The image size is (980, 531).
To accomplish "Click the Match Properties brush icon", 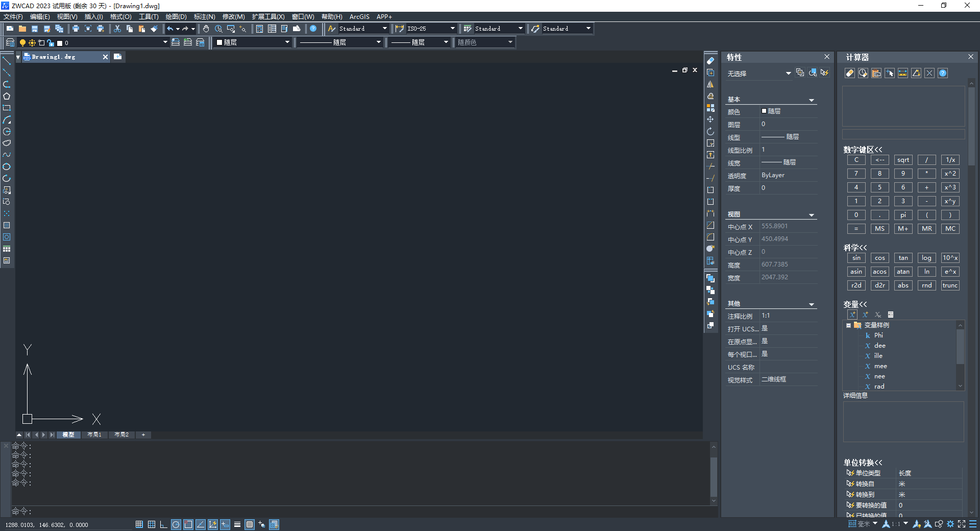I will (x=154, y=29).
